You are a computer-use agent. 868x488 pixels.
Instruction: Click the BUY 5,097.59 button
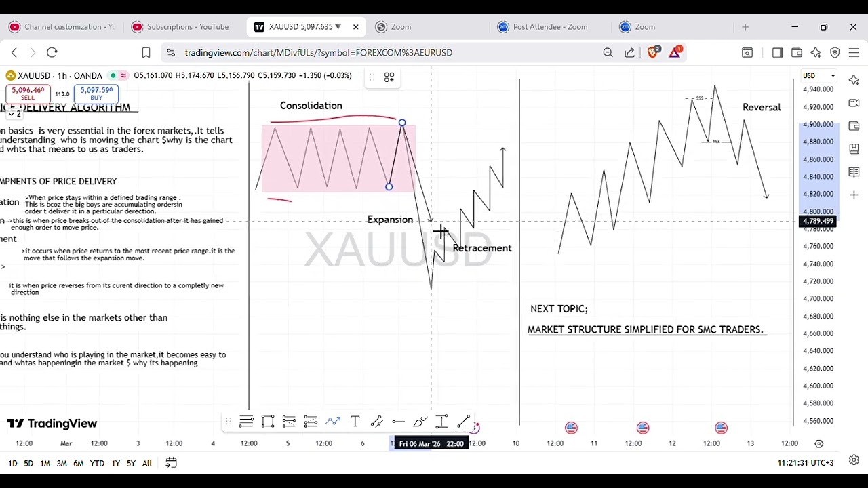pos(96,94)
